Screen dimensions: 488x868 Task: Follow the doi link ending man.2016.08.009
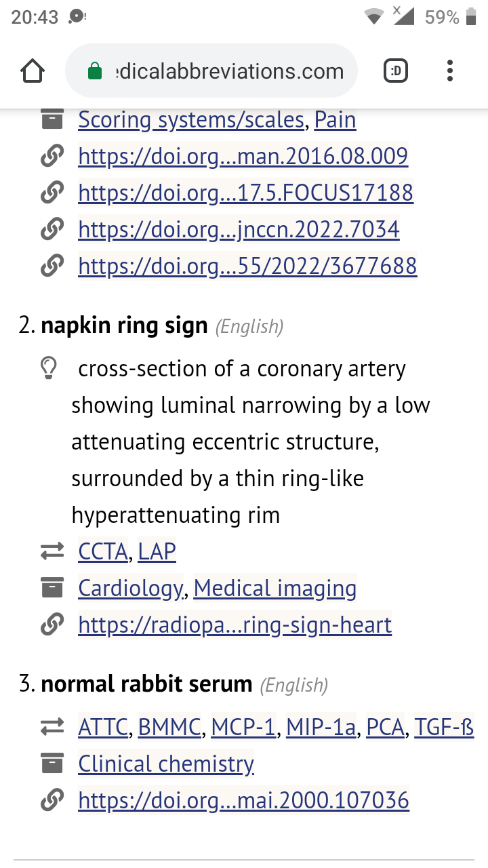coord(243,157)
